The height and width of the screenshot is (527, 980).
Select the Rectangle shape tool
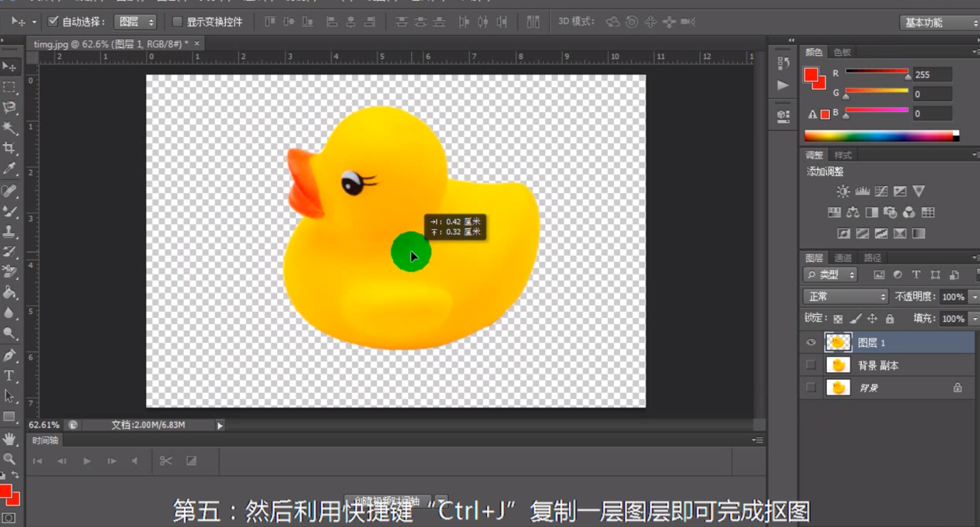point(9,416)
